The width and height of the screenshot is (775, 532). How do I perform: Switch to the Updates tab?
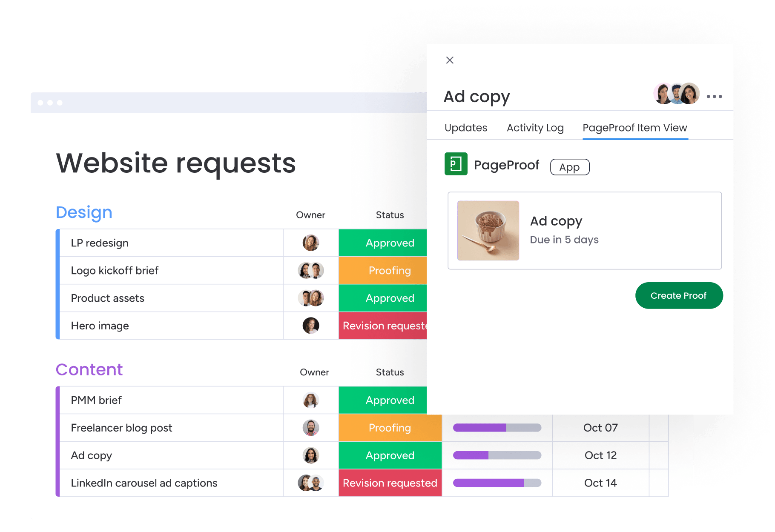[465, 128]
